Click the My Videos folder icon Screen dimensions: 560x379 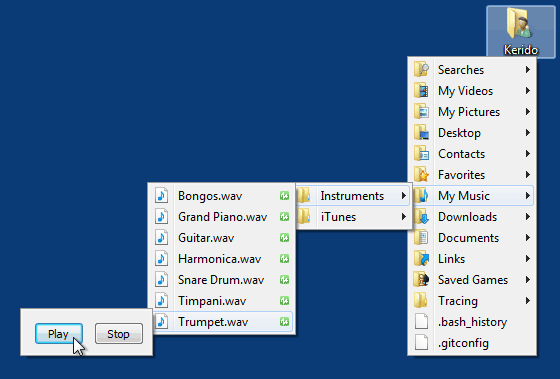click(x=421, y=90)
